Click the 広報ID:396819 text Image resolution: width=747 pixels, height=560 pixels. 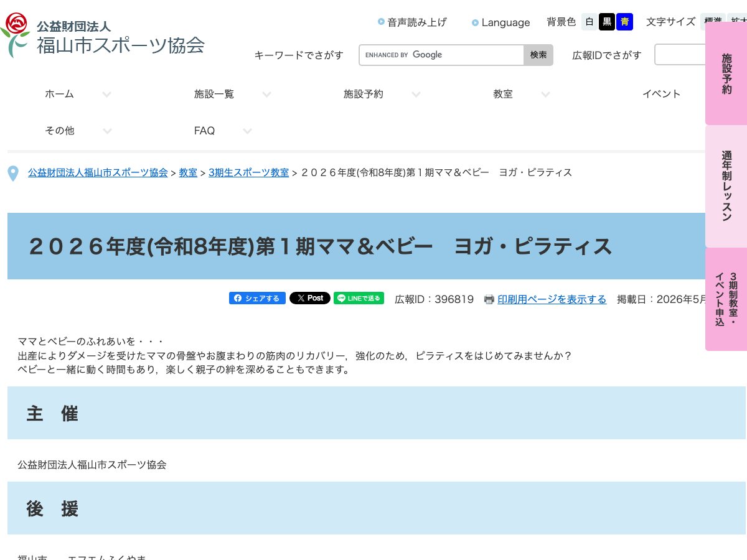click(435, 299)
